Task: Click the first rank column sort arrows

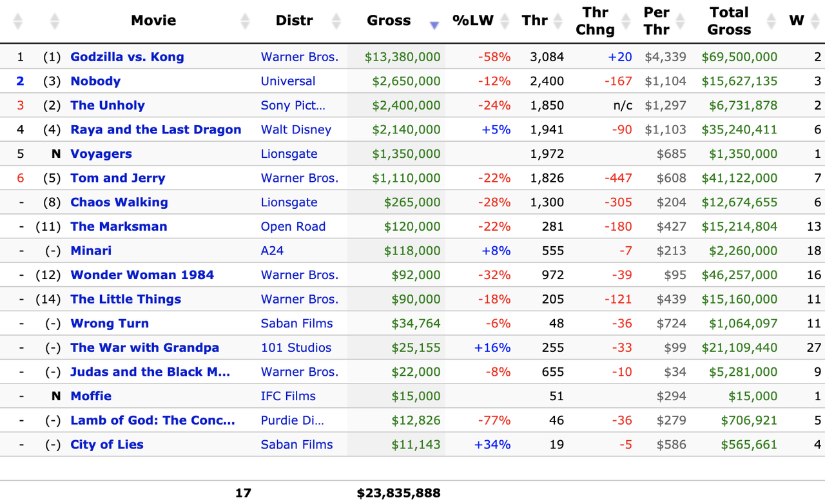Action: click(18, 21)
